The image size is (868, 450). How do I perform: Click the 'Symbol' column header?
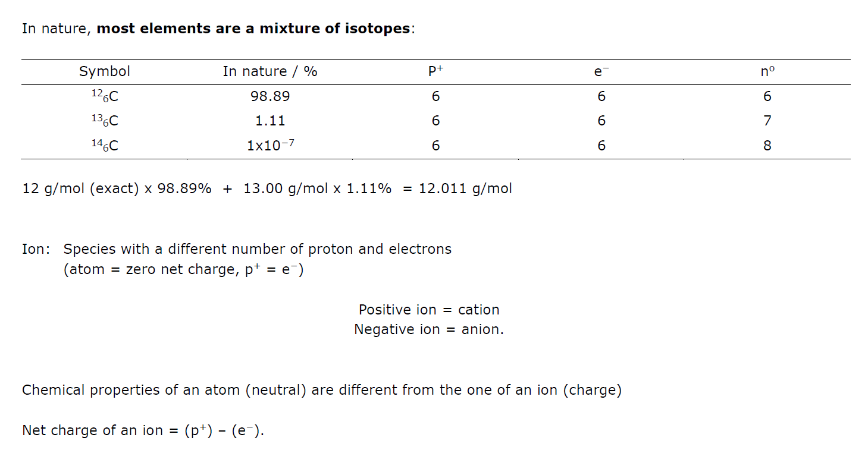pyautogui.click(x=105, y=72)
